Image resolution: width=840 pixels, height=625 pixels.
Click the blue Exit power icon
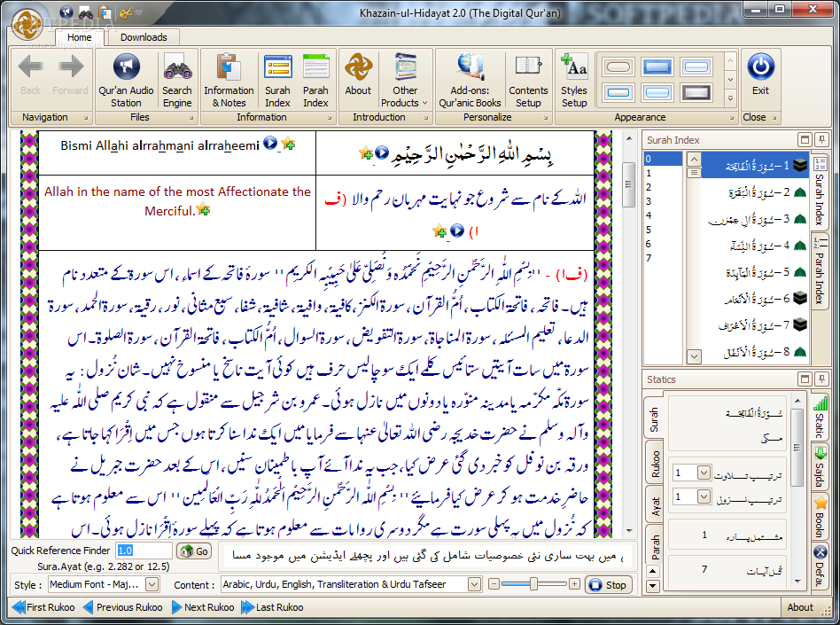pos(761,66)
